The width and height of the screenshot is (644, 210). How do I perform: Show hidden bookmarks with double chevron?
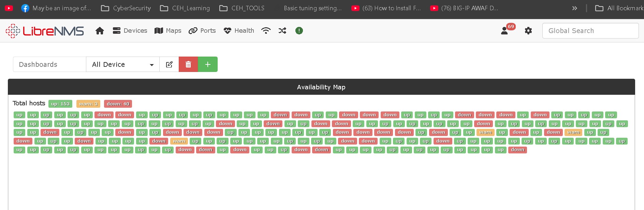point(575,8)
